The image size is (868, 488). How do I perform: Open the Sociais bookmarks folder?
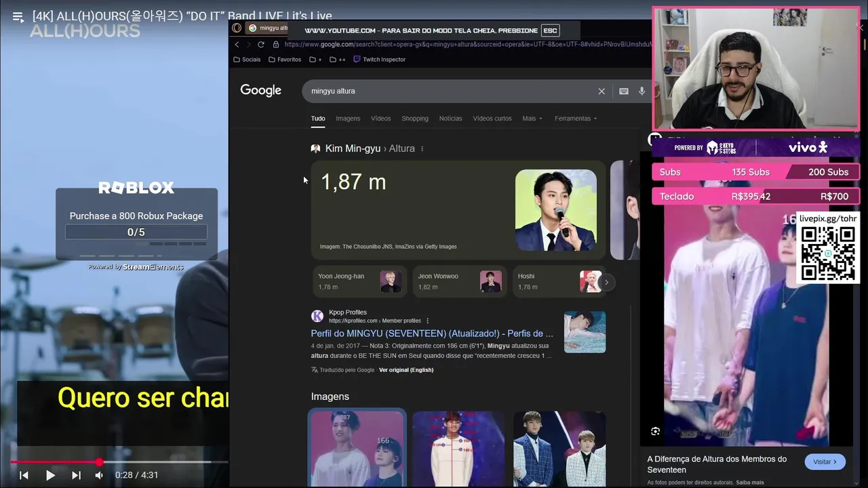(247, 60)
